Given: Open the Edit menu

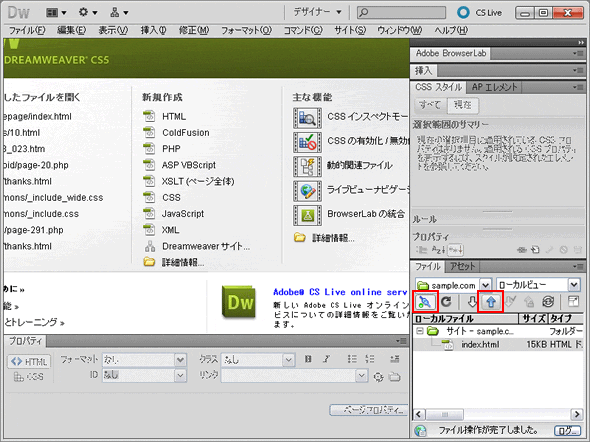Looking at the screenshot, I should (x=71, y=30).
